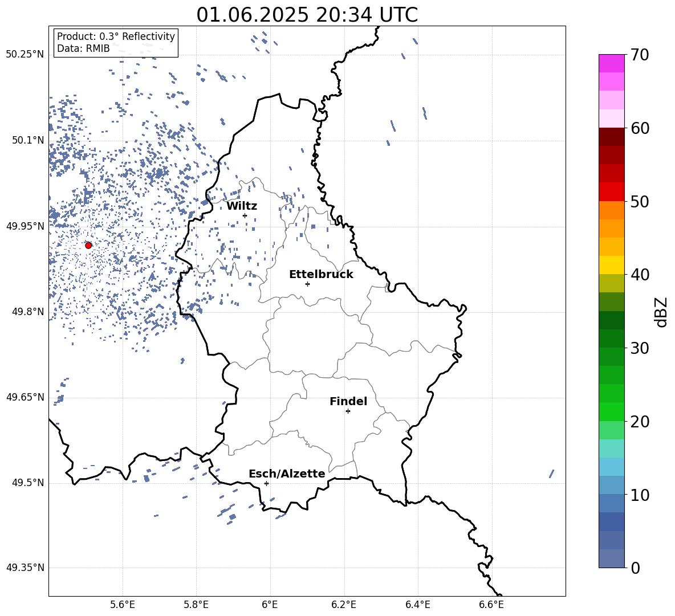Click the Ettelbruck station cross marker

[x=307, y=284]
